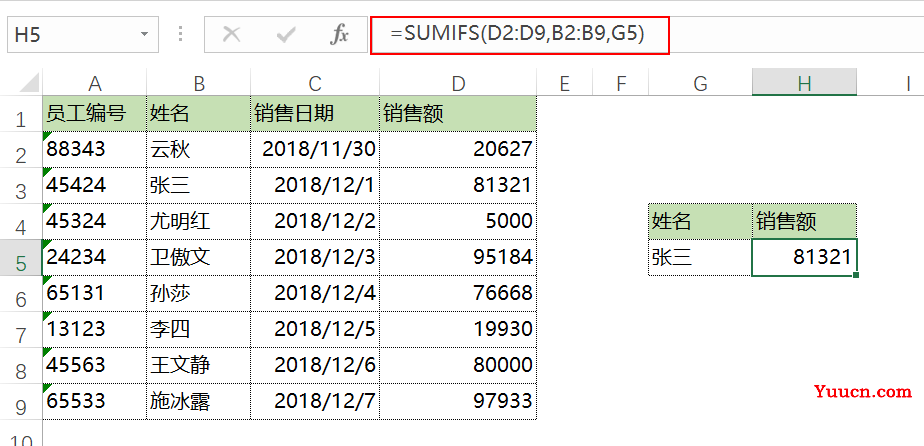Click cell containing 施冰露
Viewport: 924px width, 446px height.
[x=199, y=401]
